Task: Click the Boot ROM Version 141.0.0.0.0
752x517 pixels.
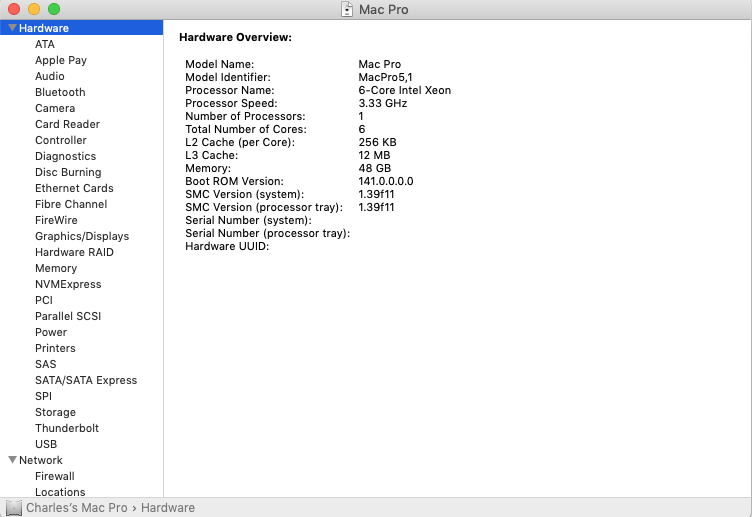Action: (x=386, y=181)
